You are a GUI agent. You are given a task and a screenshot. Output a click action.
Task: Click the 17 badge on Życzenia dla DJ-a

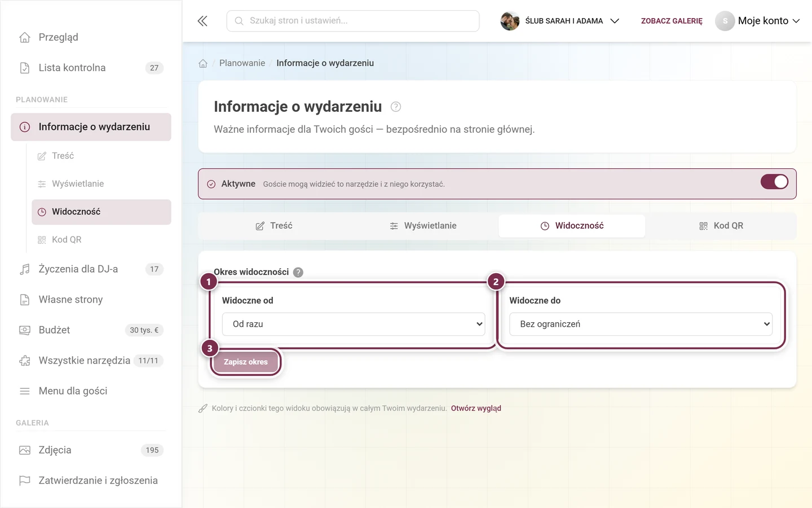[154, 269]
